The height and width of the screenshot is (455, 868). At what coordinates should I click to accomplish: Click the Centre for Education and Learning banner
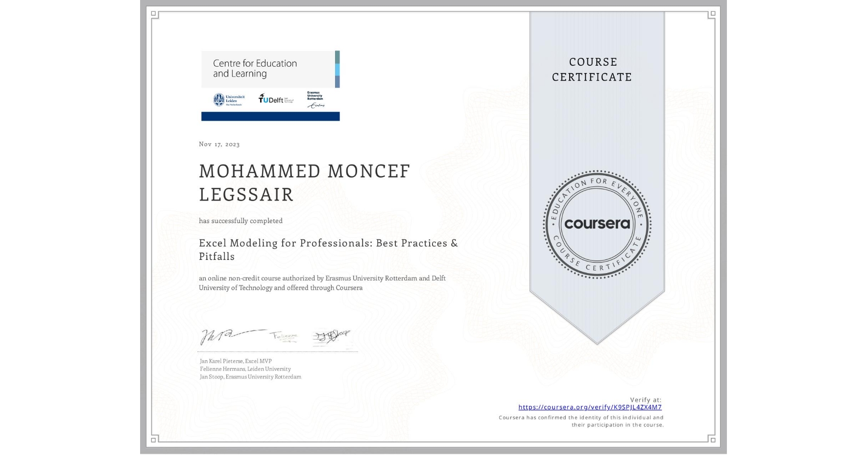(x=255, y=69)
